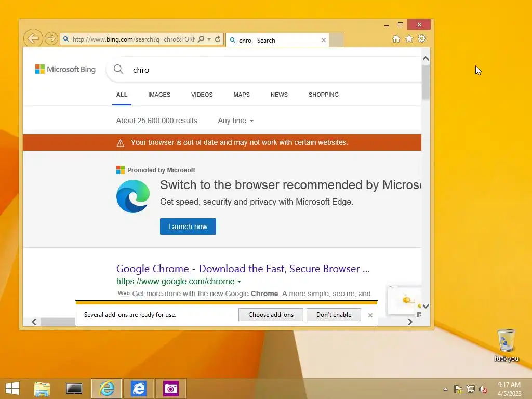This screenshot has width=532, height=399.
Task: Click the Microsoft Edge logo
Action: tap(132, 196)
